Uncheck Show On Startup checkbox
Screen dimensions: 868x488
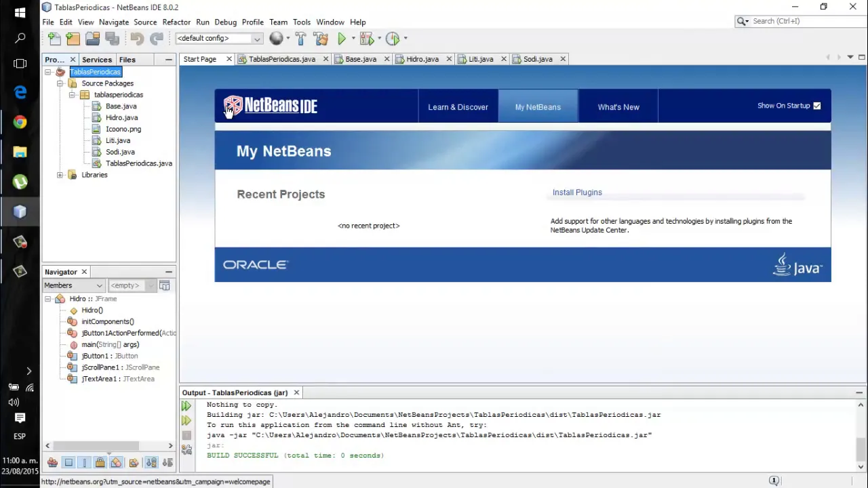816,106
